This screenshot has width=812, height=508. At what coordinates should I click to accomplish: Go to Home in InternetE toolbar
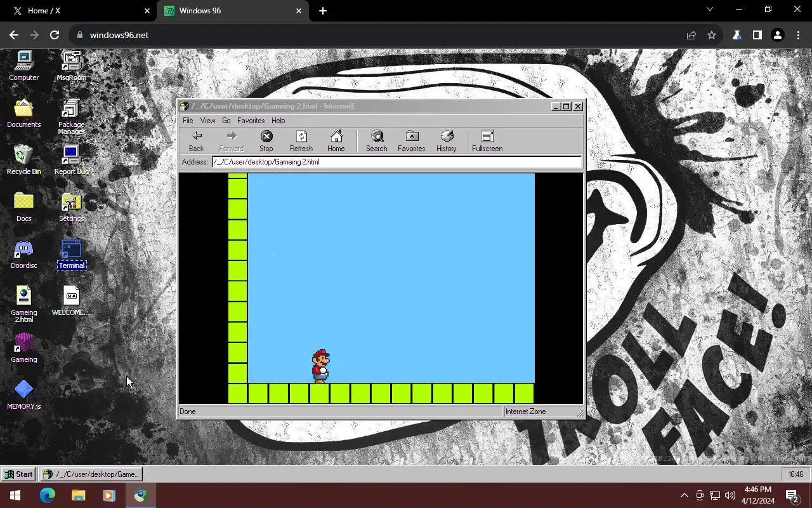336,141
